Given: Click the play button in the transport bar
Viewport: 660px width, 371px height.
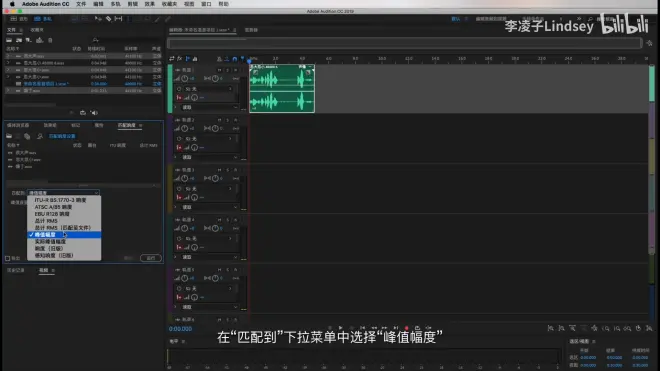Looking at the screenshot, I should click(341, 328).
